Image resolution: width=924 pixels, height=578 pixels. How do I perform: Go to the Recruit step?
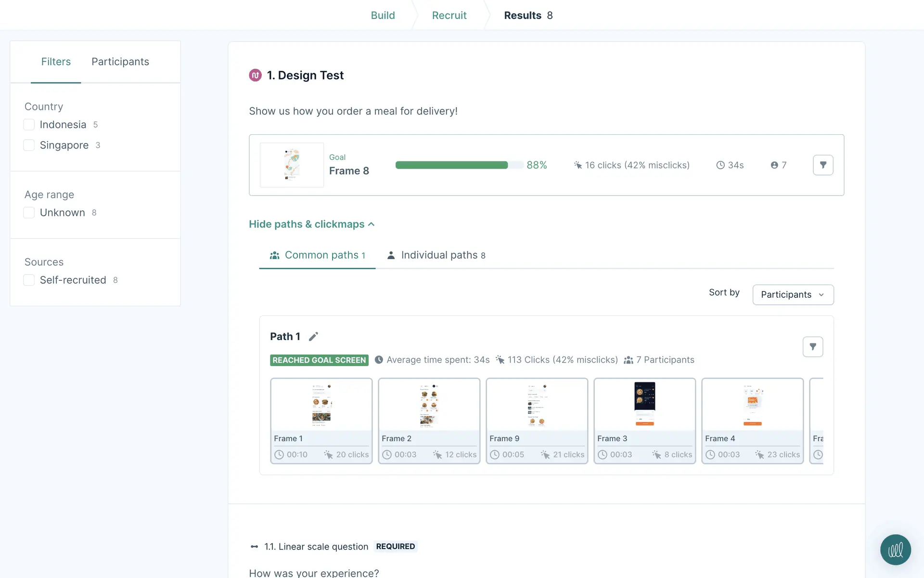click(x=449, y=15)
